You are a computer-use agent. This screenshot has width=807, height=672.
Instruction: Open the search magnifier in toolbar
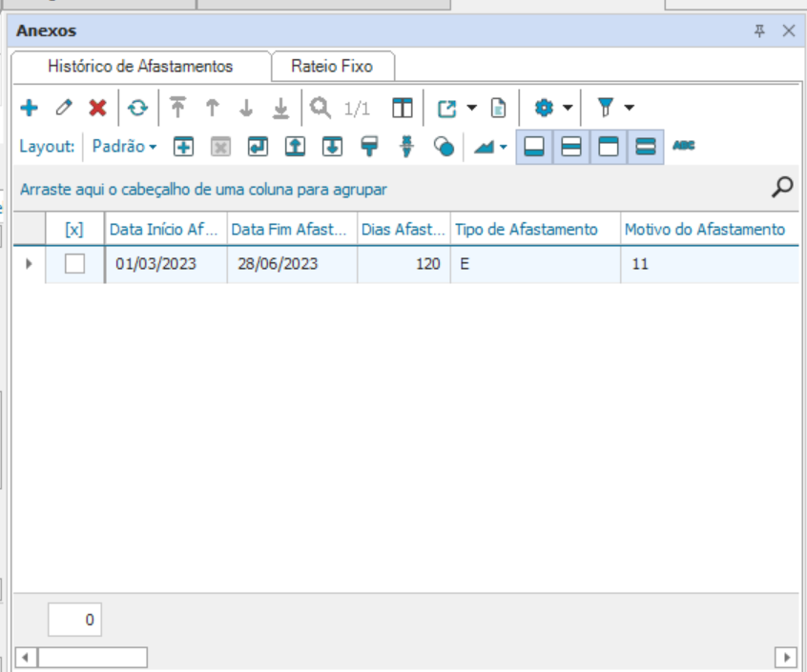[321, 108]
